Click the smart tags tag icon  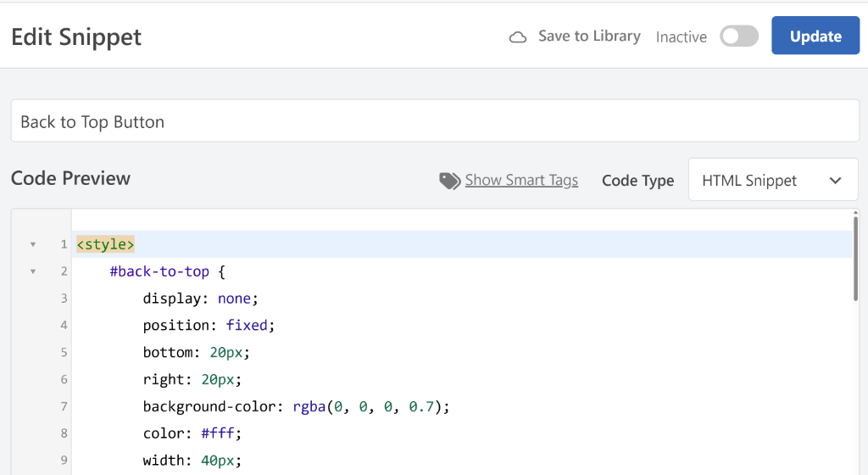point(449,181)
